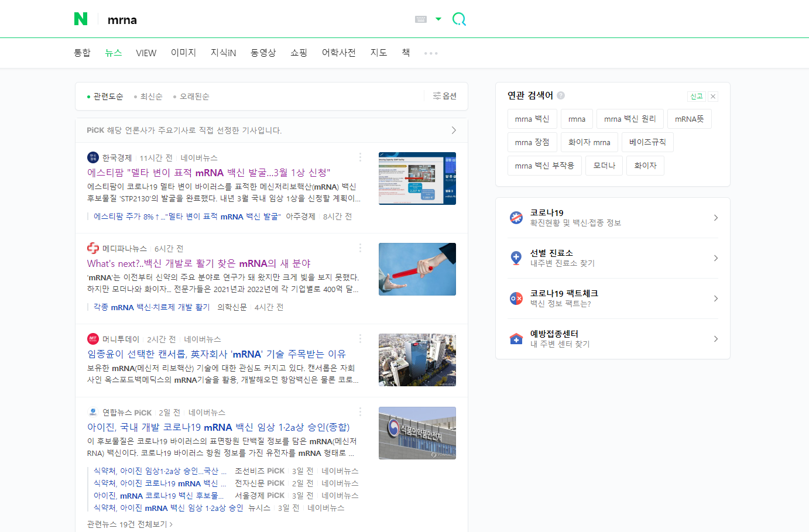Click the green Naver N logo
The width and height of the screenshot is (809, 532).
(81, 19)
